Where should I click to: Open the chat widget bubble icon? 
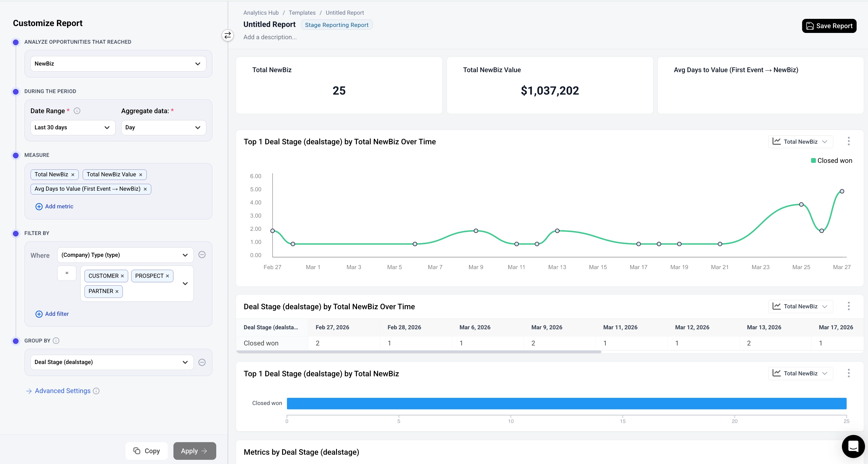tap(853, 446)
